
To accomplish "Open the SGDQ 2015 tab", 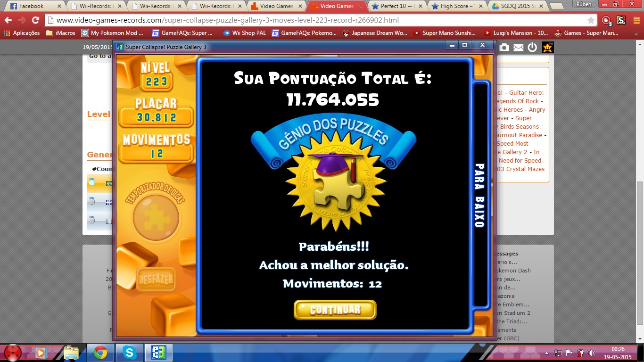I will pos(518,7).
